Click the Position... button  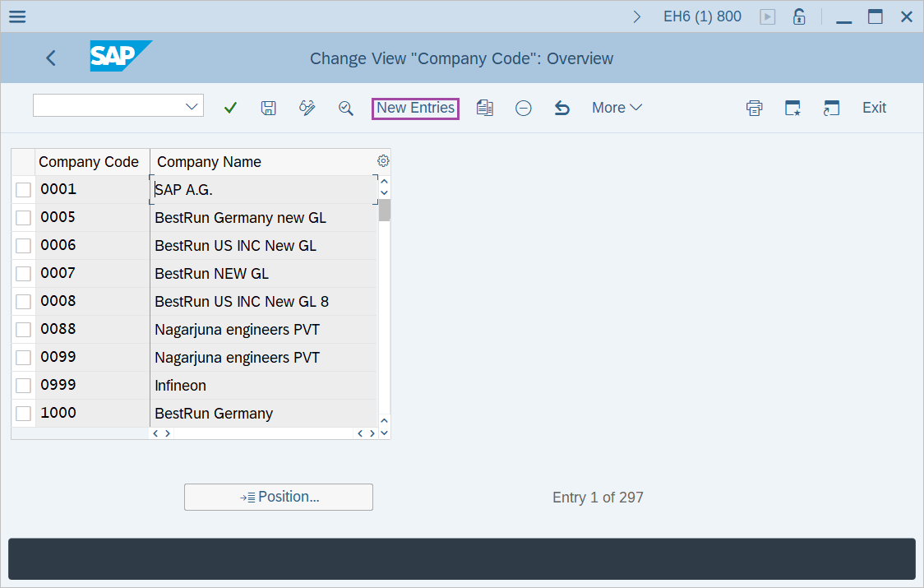278,497
